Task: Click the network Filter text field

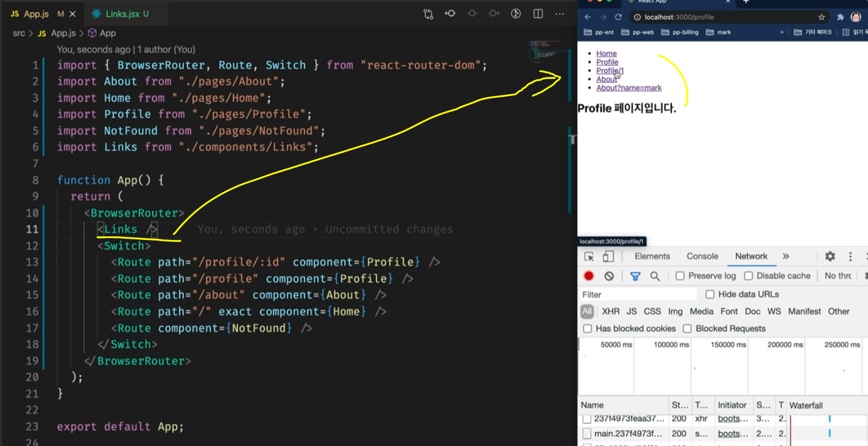Action: (639, 295)
